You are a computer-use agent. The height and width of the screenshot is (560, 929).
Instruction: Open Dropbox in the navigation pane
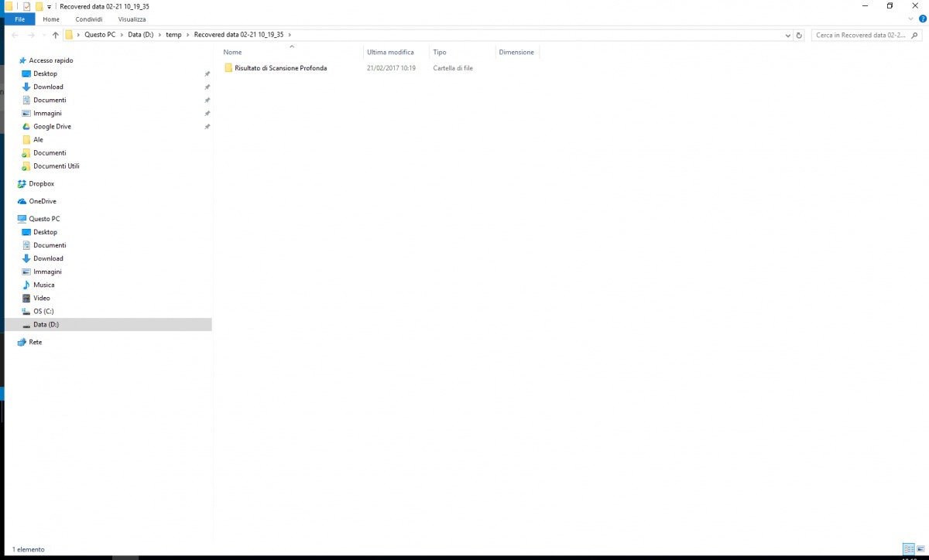click(x=41, y=184)
